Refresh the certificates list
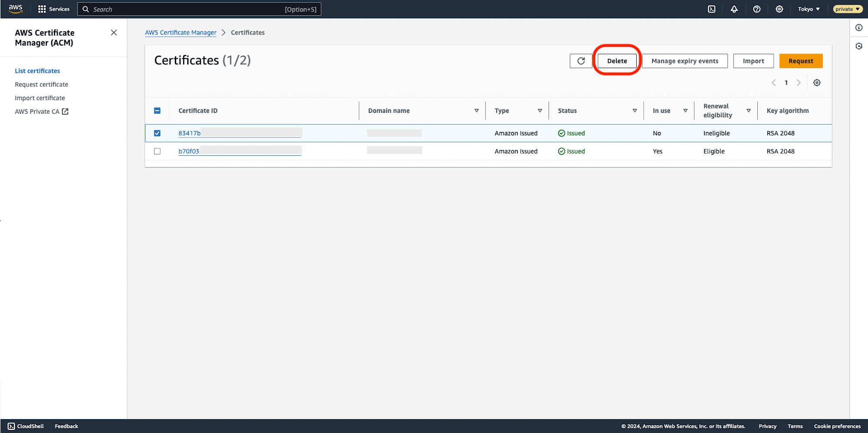Image resolution: width=868 pixels, height=433 pixels. (x=581, y=61)
